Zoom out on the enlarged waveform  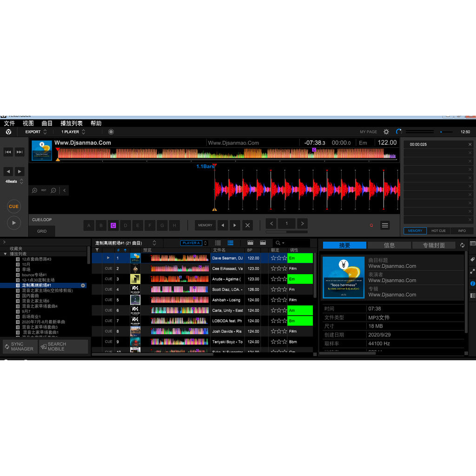53,190
